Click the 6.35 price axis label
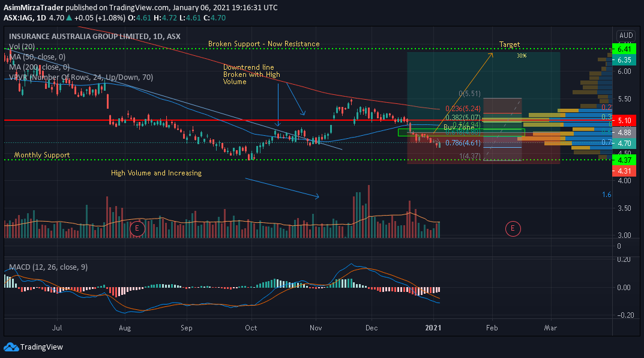The image size is (644, 358). 624,60
